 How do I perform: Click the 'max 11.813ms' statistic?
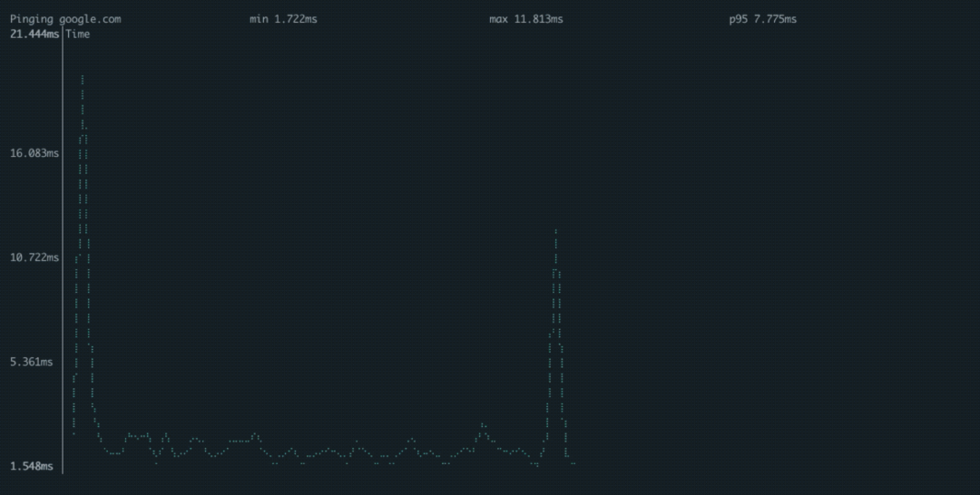[x=525, y=19]
